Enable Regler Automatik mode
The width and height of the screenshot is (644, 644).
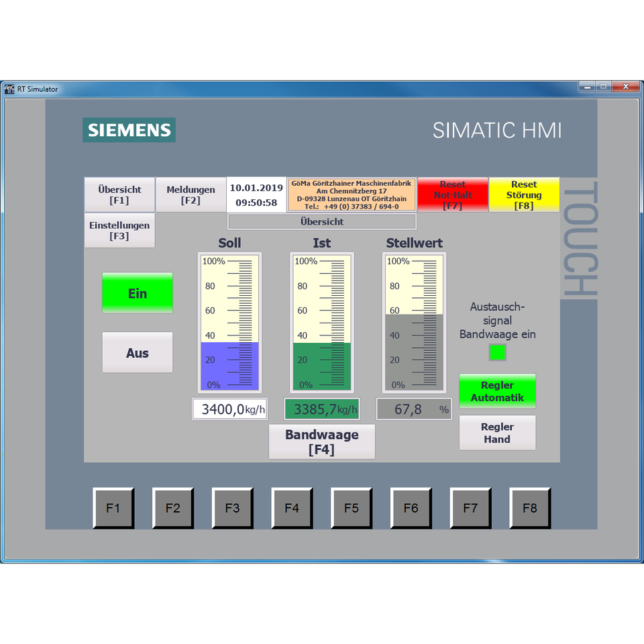[x=497, y=391]
